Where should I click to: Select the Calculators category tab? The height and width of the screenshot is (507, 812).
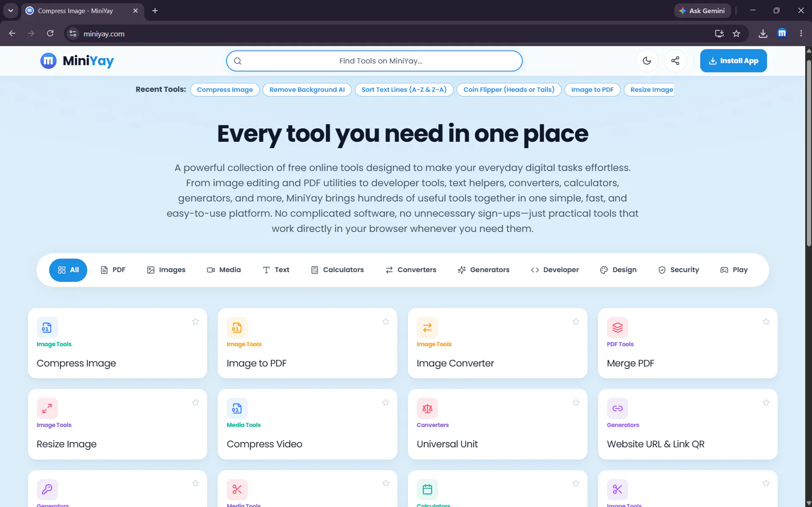(x=337, y=270)
